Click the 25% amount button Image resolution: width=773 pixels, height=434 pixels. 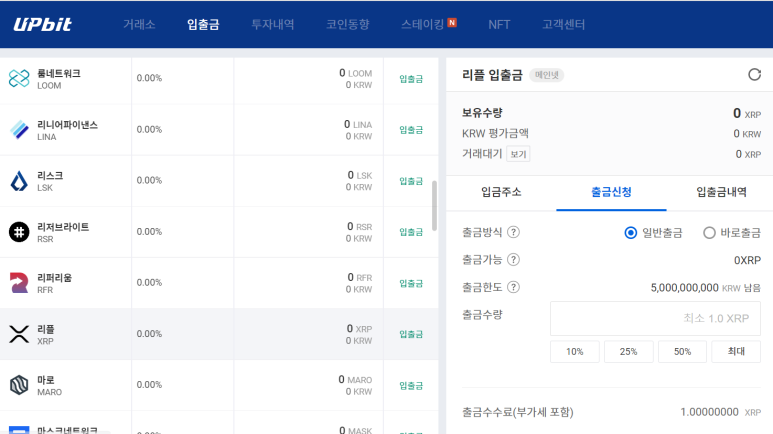pos(629,352)
